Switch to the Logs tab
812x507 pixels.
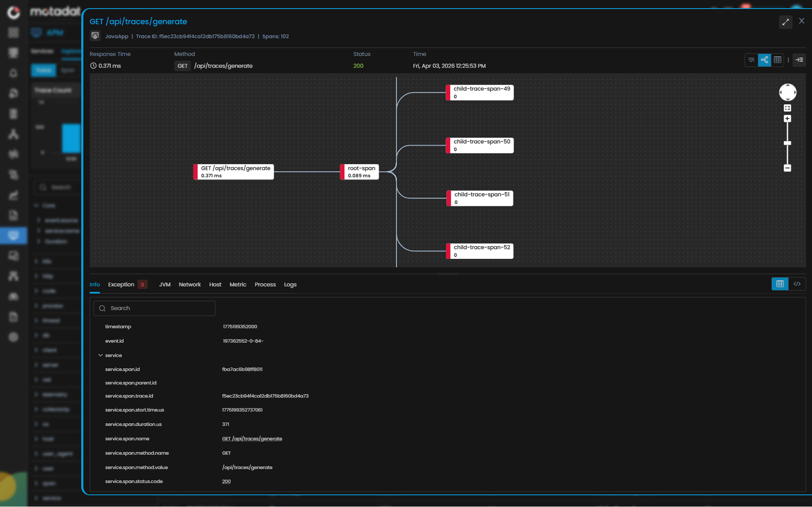pos(290,285)
